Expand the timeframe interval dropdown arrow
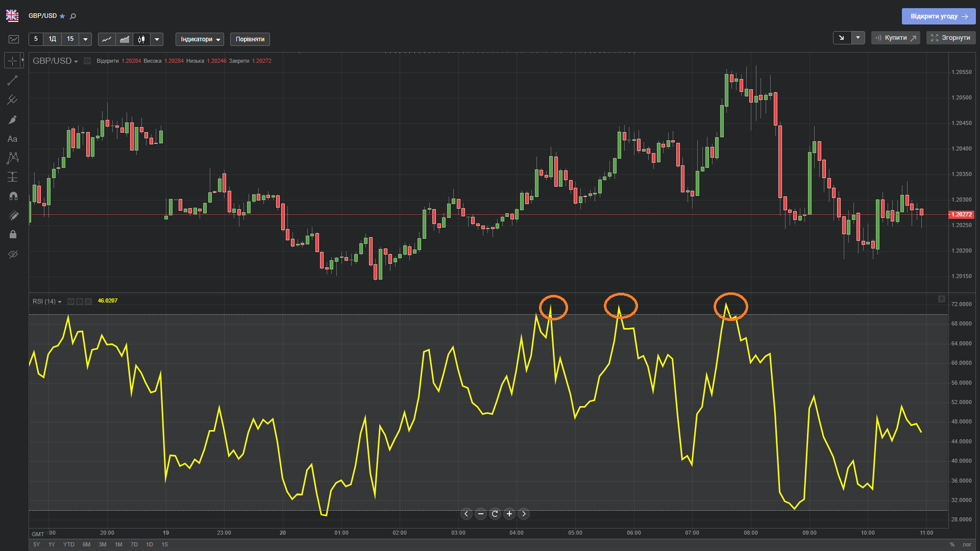Image resolution: width=980 pixels, height=551 pixels. pos(85,39)
